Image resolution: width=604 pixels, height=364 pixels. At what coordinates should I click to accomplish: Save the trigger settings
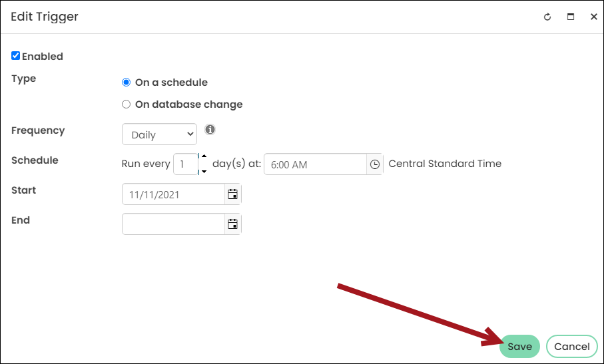[x=519, y=346]
